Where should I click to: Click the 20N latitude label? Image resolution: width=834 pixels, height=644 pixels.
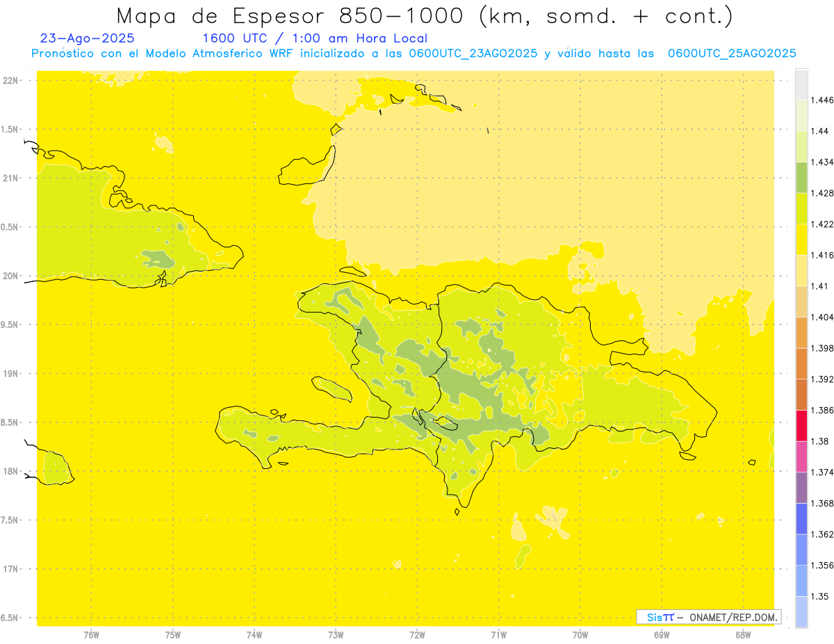click(x=10, y=276)
